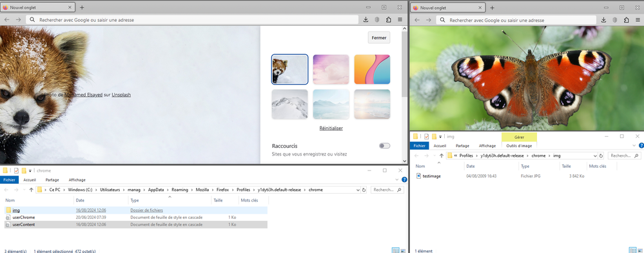Image resolution: width=644 pixels, height=253 pixels.
Task: Click the shield icon in the left Firefox toolbar
Action: click(377, 20)
